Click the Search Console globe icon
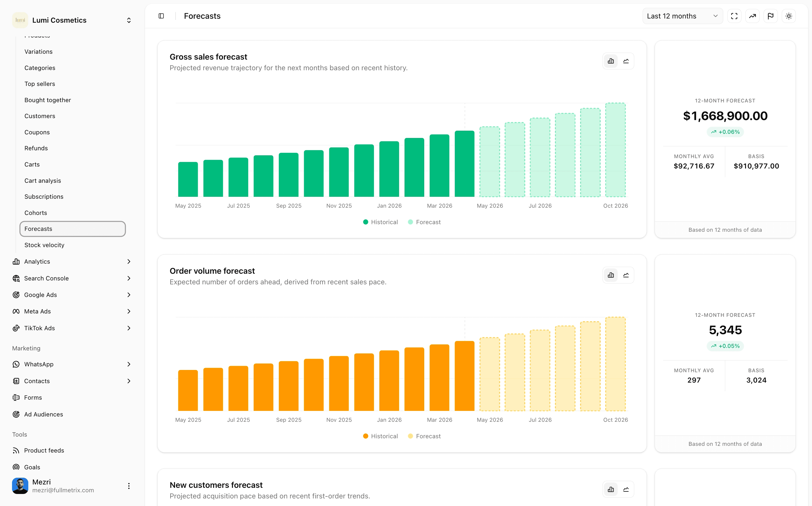 click(16, 278)
